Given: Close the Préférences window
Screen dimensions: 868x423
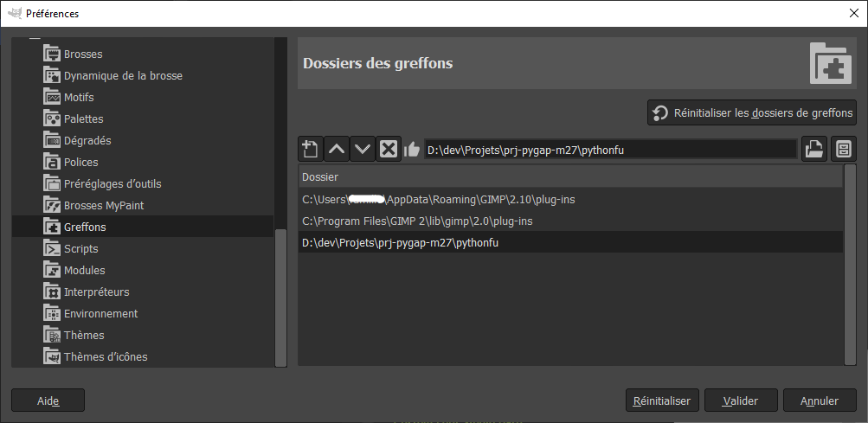Looking at the screenshot, I should click(x=854, y=14).
